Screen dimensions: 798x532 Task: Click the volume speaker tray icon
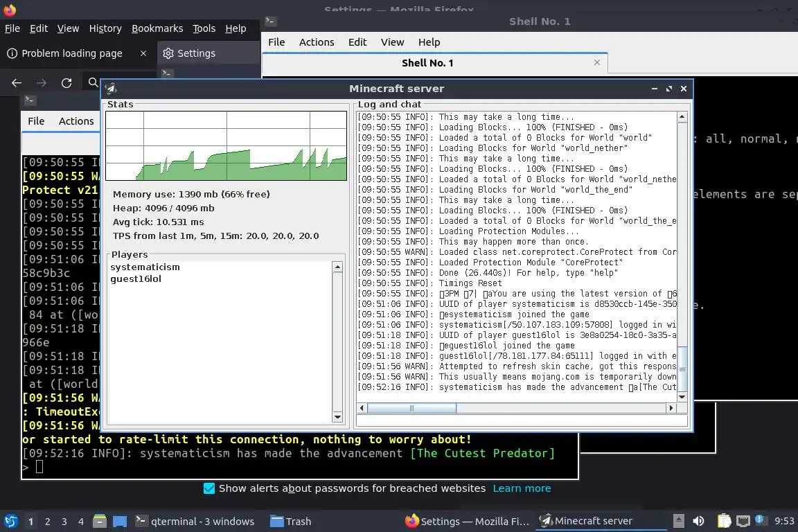click(698, 521)
